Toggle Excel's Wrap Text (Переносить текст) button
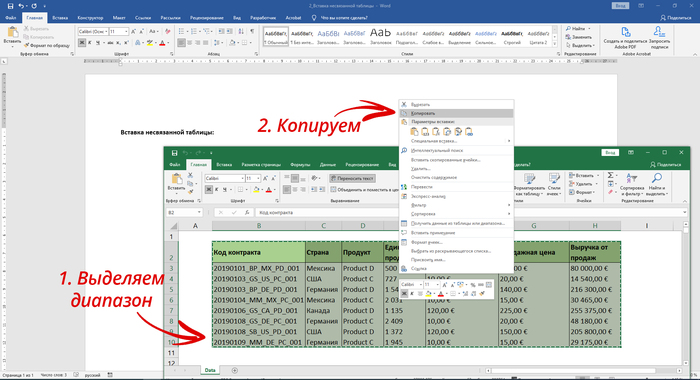 [x=353, y=178]
